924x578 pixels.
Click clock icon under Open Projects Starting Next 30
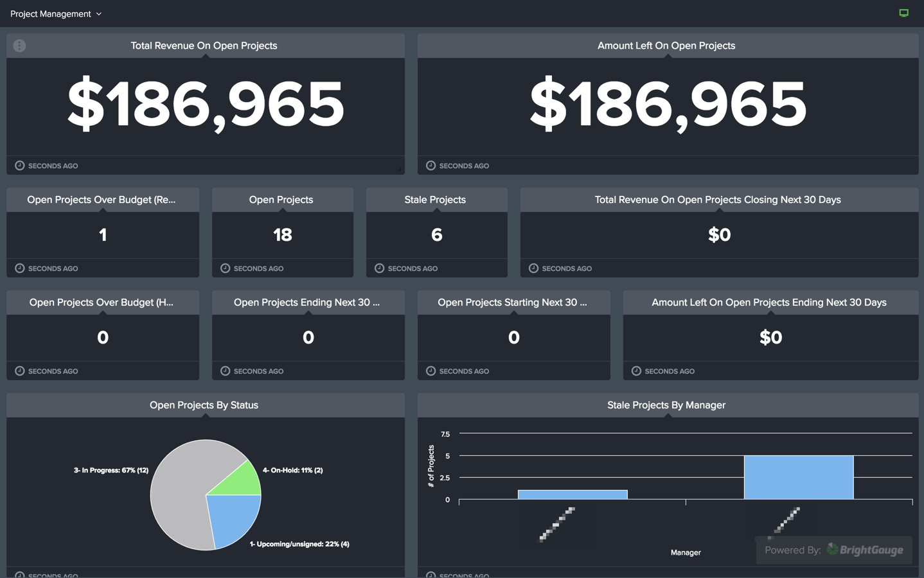(x=431, y=371)
